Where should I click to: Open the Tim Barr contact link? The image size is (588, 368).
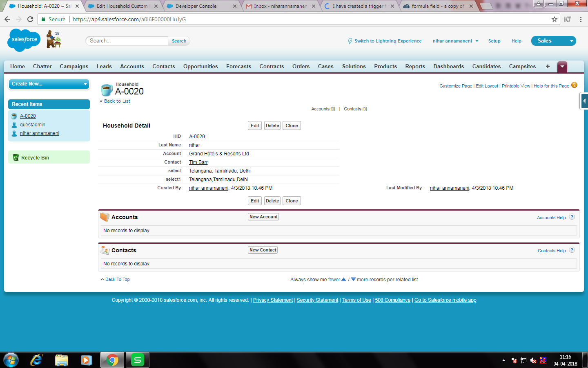click(x=198, y=162)
